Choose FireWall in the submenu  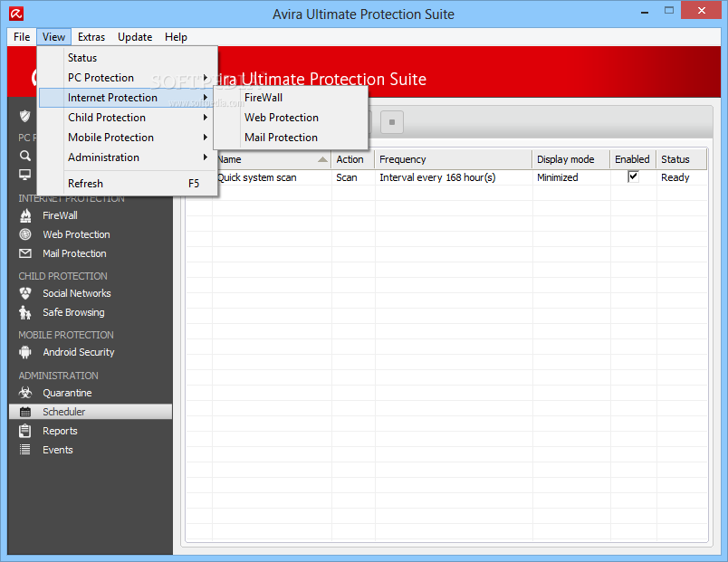click(x=291, y=98)
